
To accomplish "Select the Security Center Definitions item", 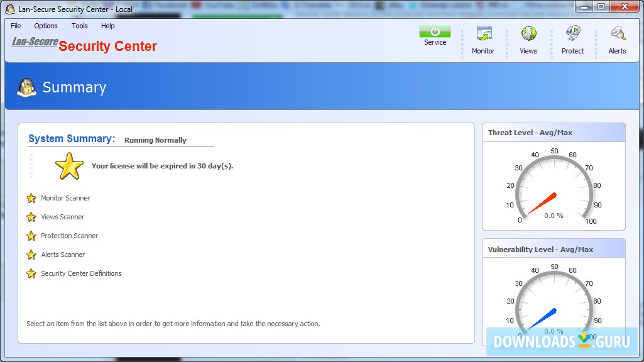I will 81,273.
